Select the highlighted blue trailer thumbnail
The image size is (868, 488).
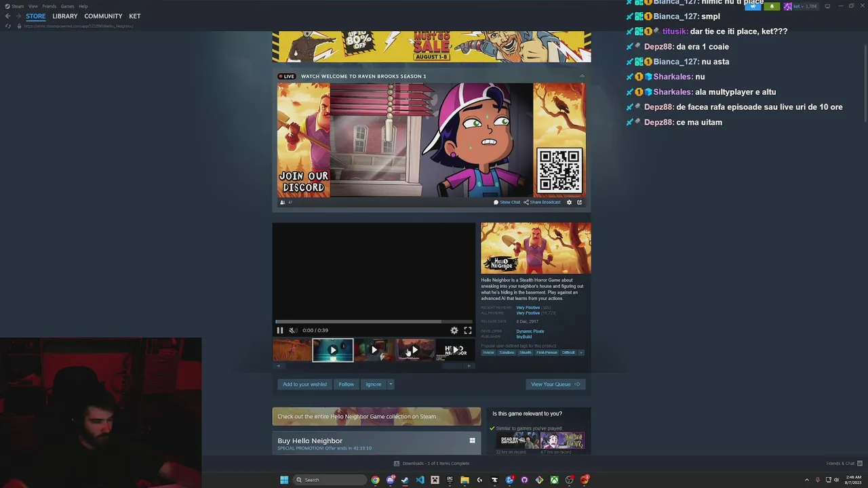click(333, 350)
